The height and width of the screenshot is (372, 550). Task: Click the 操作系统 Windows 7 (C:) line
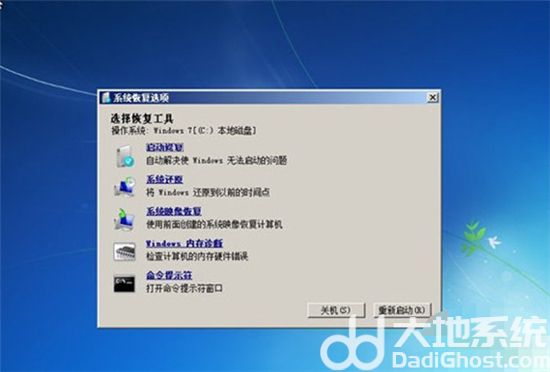click(x=184, y=130)
